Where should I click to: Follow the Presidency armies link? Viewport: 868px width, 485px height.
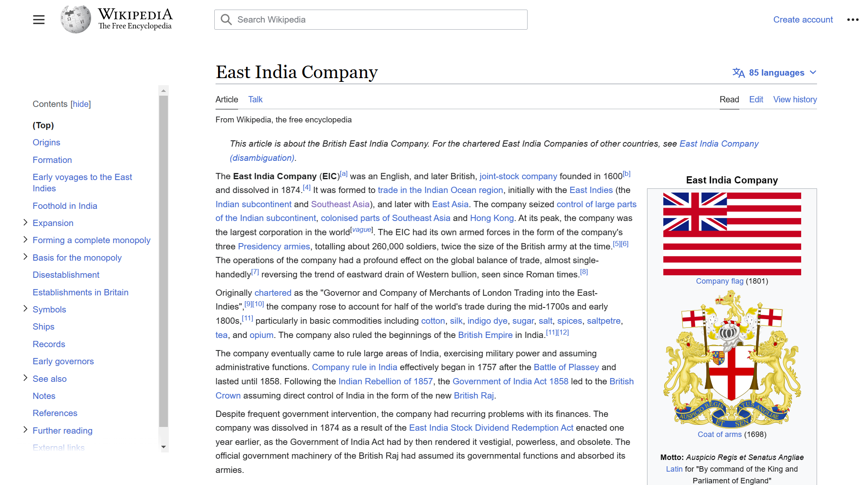tap(274, 246)
